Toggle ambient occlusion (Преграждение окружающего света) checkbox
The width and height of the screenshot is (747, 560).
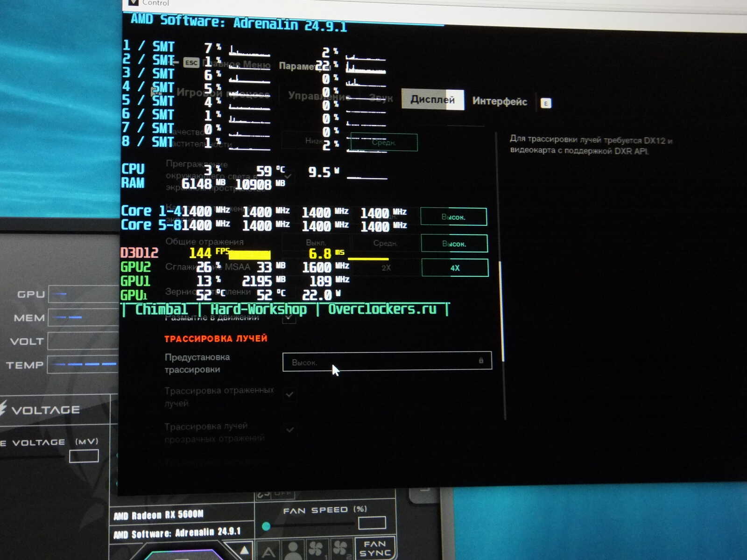pyautogui.click(x=289, y=176)
